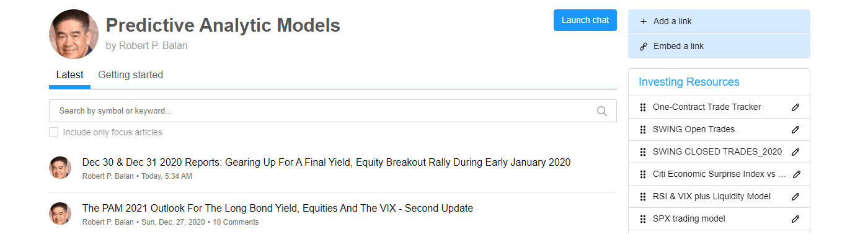This screenshot has width=868, height=234.
Task: Click the pencil beside Citi Economic Surprise Index
Action: click(797, 174)
